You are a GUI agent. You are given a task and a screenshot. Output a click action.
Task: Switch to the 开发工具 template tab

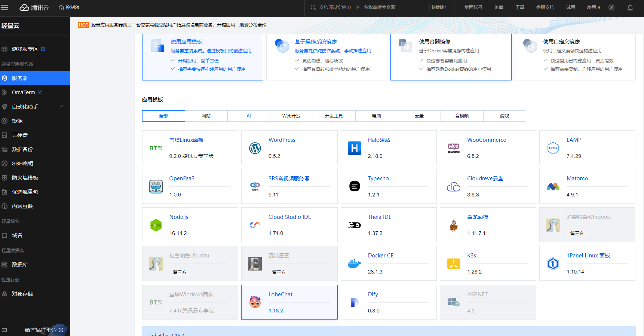334,116
